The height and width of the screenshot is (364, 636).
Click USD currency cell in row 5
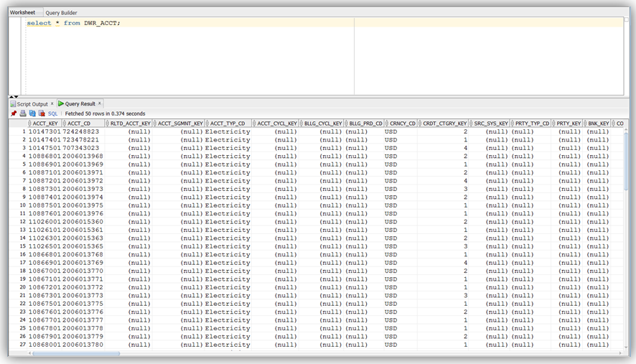391,164
